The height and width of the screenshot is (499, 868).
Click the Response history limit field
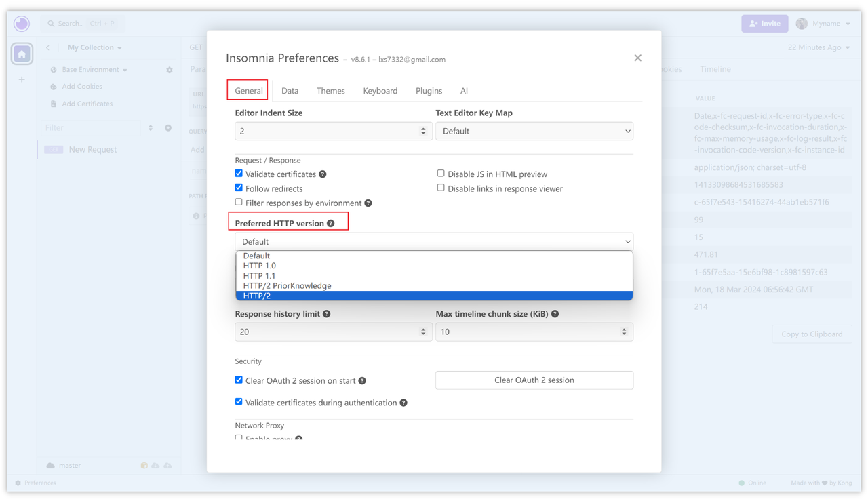click(x=333, y=332)
